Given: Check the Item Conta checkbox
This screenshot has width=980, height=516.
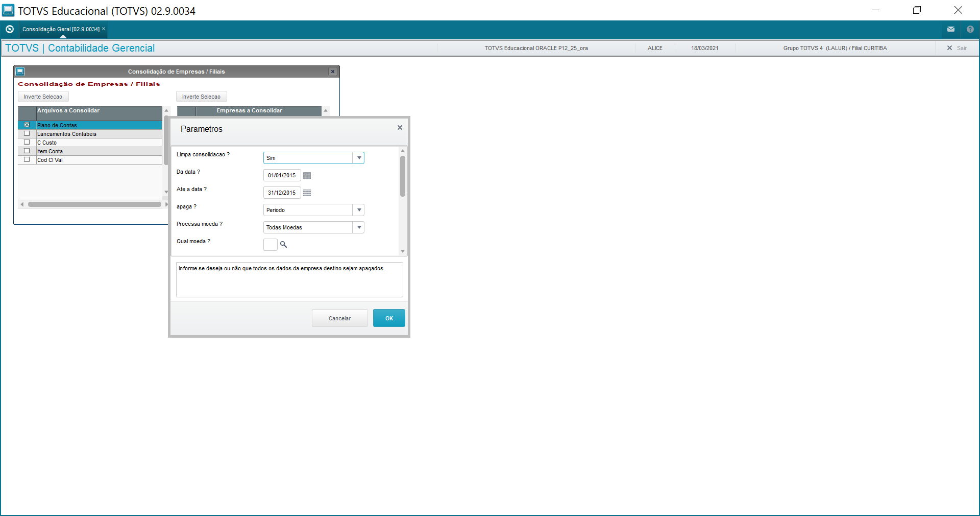Looking at the screenshot, I should [x=27, y=151].
